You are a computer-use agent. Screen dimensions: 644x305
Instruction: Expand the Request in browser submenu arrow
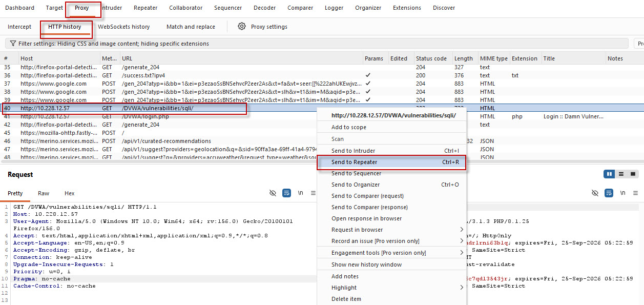point(461,230)
